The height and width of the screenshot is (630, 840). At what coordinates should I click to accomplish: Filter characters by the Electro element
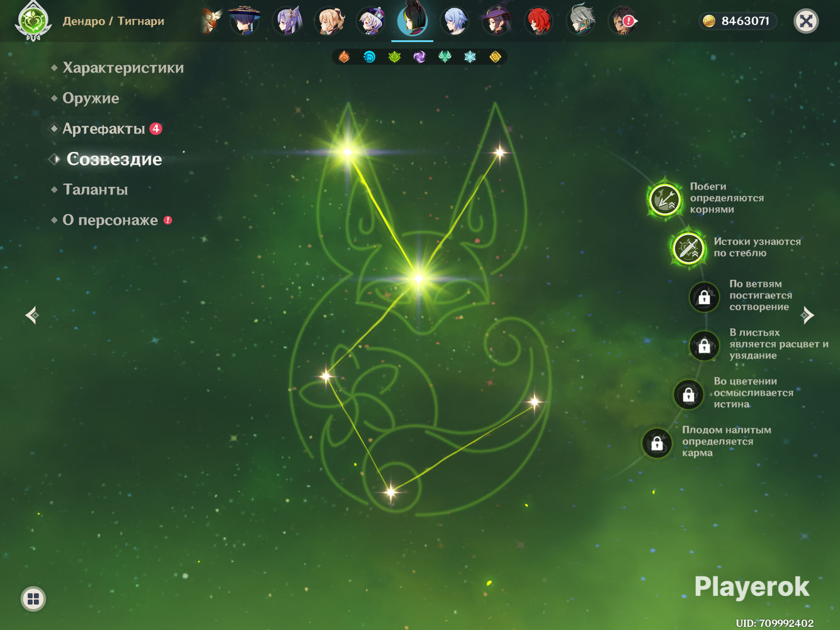(x=420, y=57)
